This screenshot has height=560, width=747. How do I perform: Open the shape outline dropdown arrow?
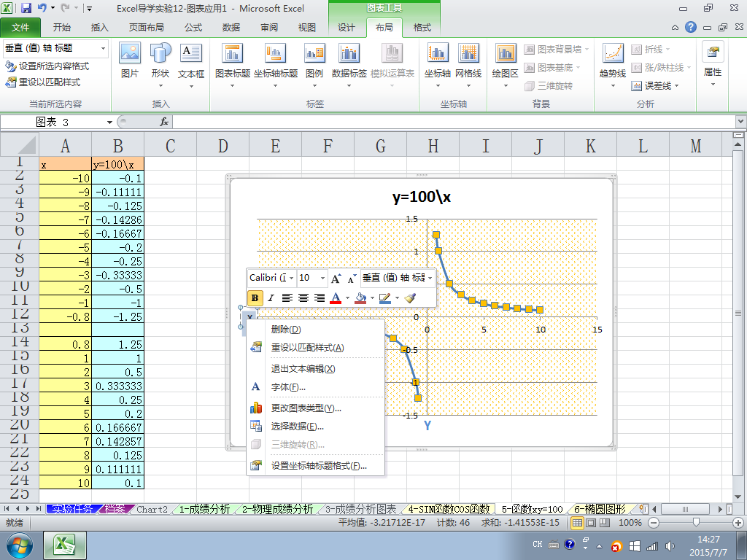pyautogui.click(x=397, y=298)
